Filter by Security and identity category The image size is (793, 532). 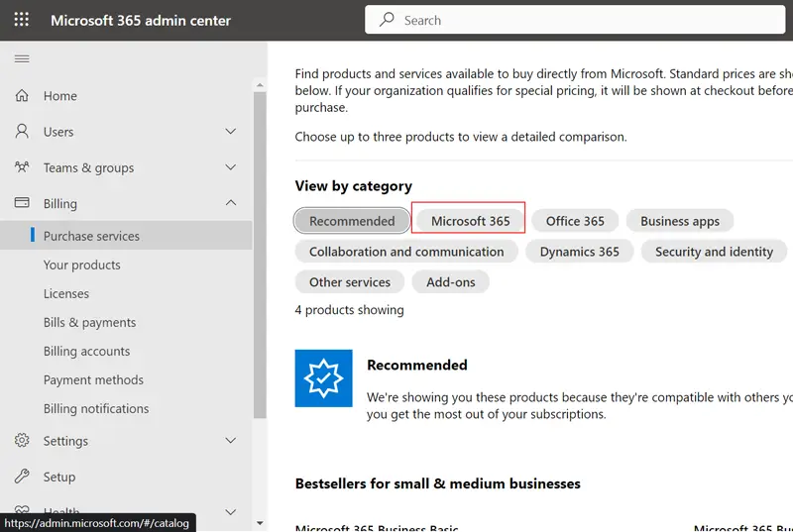[714, 252]
